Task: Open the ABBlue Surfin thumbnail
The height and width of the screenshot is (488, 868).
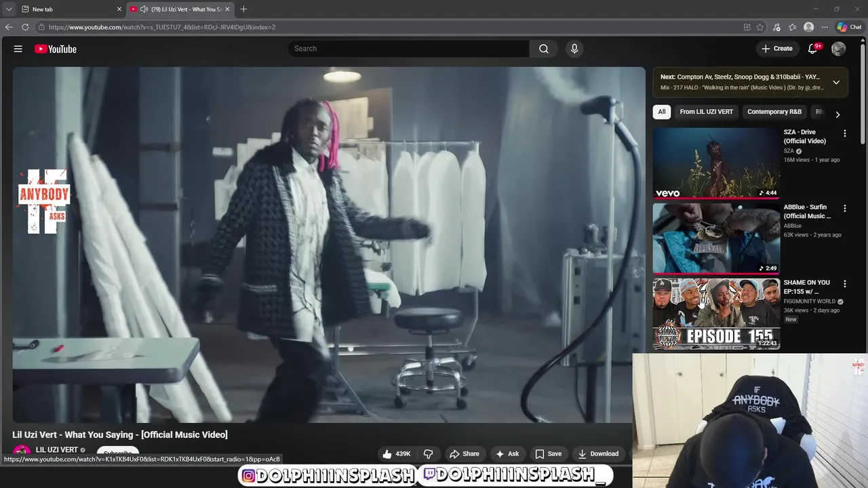Action: 716,238
